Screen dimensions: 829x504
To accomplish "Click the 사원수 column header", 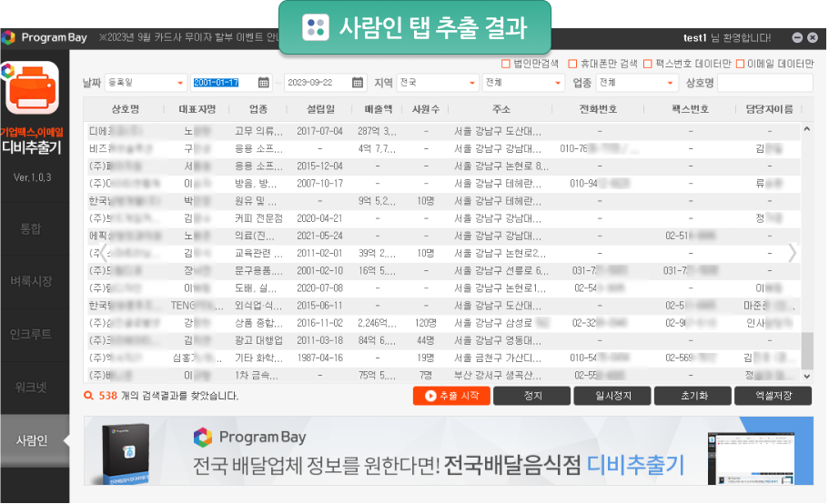I will [x=426, y=109].
